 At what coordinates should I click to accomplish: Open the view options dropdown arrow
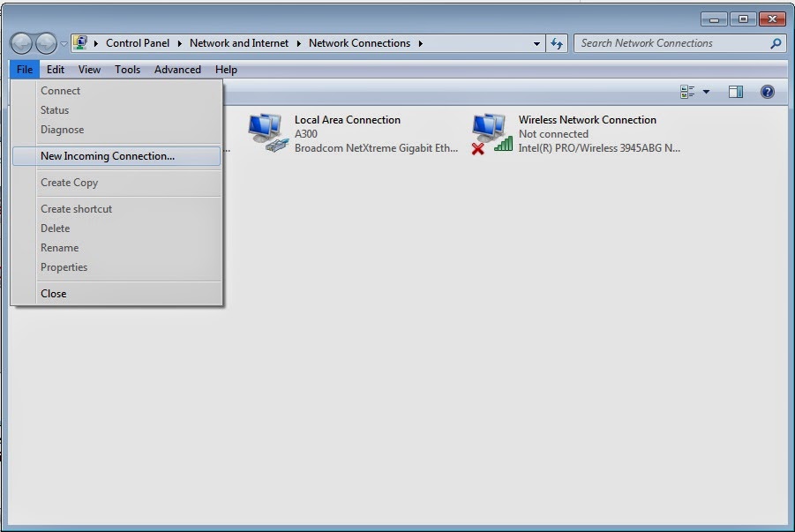pyautogui.click(x=706, y=92)
